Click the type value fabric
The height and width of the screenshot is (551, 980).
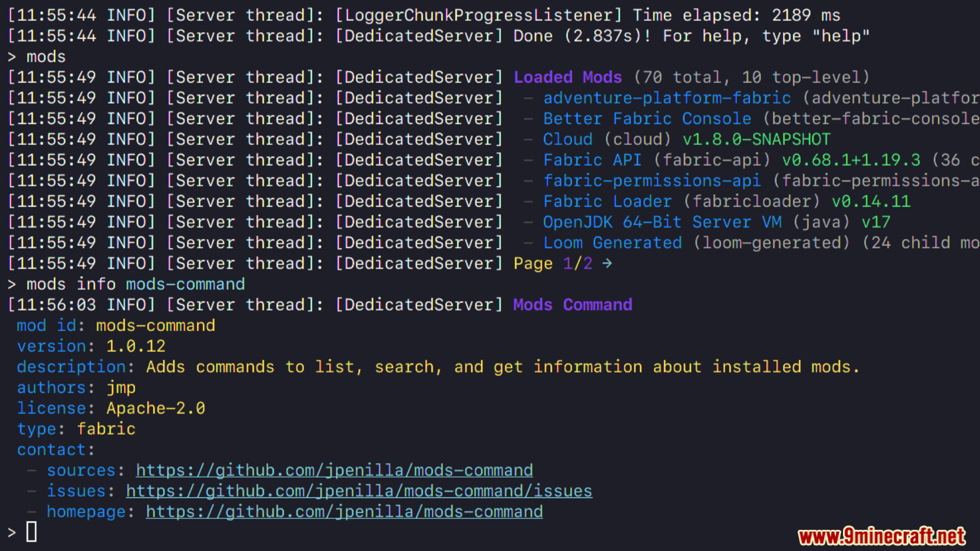[106, 429]
